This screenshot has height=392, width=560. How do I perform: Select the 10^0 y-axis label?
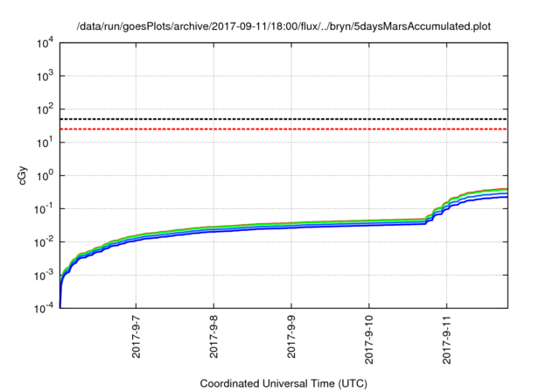[45, 176]
